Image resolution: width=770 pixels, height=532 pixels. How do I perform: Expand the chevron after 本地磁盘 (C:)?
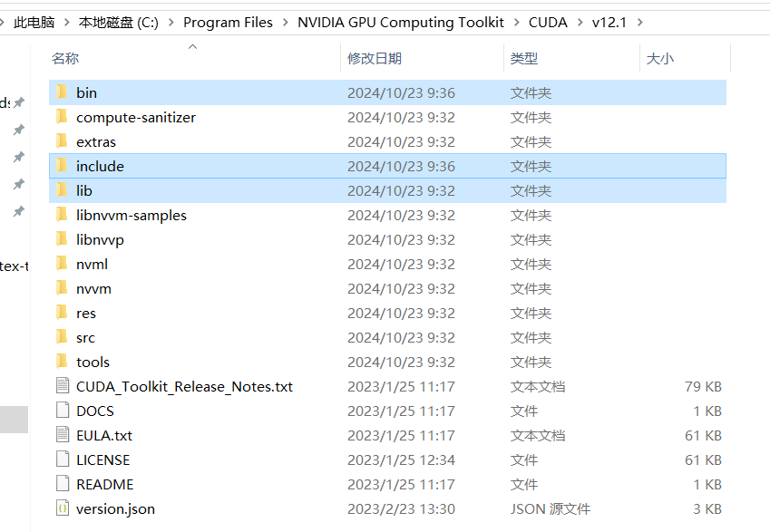(171, 23)
